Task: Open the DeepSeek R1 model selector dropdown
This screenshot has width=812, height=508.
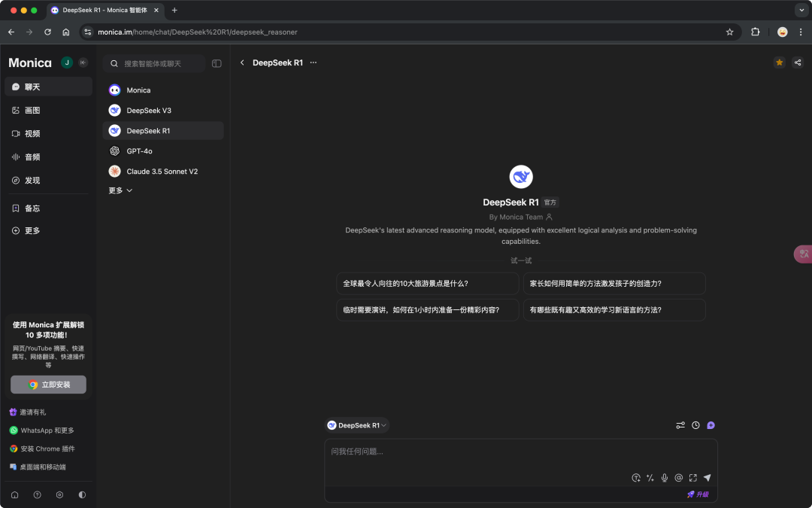Action: pos(357,425)
